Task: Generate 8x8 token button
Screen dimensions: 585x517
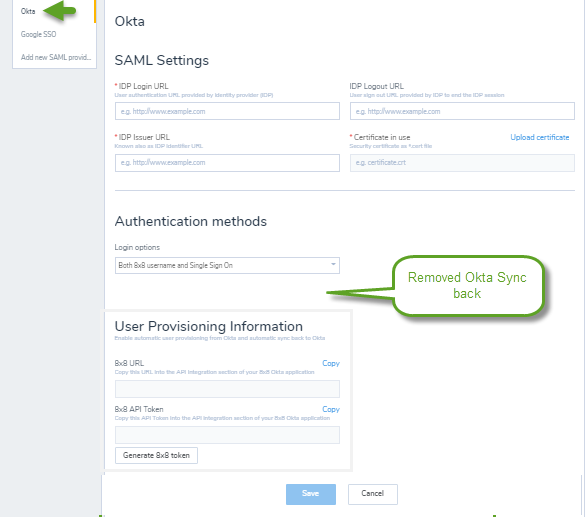Action: click(x=156, y=455)
